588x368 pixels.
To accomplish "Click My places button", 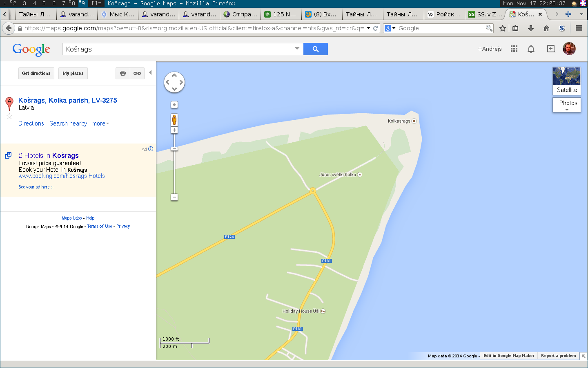I will coord(73,73).
